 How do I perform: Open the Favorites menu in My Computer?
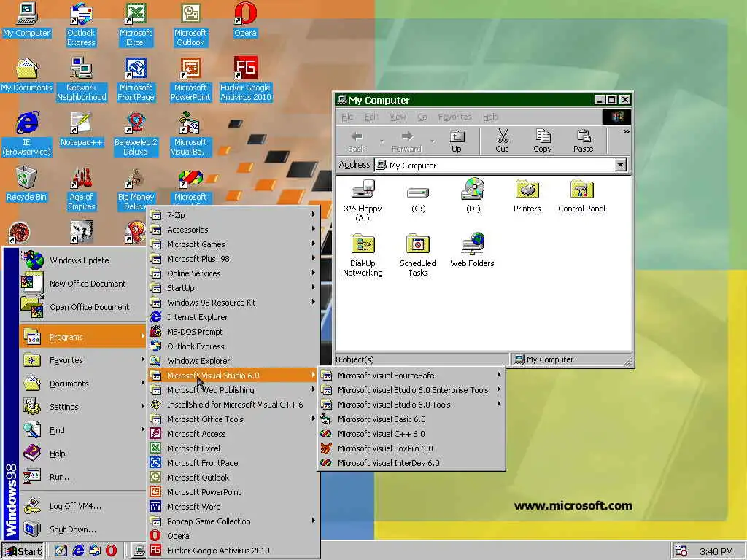tap(454, 117)
